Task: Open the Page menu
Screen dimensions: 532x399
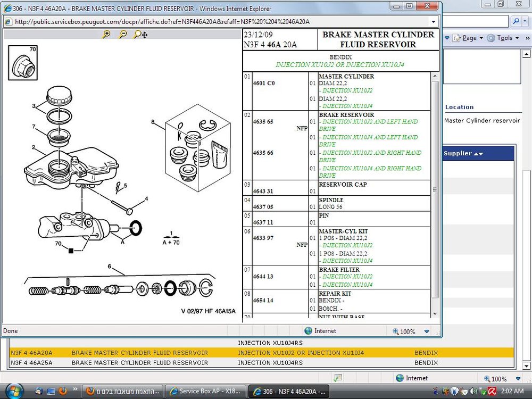Action: pyautogui.click(x=468, y=38)
